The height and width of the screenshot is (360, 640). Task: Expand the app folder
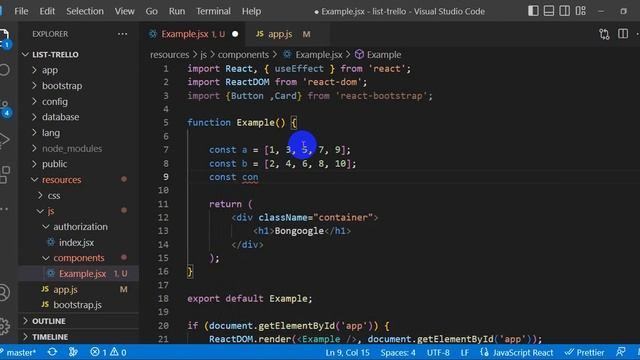[x=49, y=70]
